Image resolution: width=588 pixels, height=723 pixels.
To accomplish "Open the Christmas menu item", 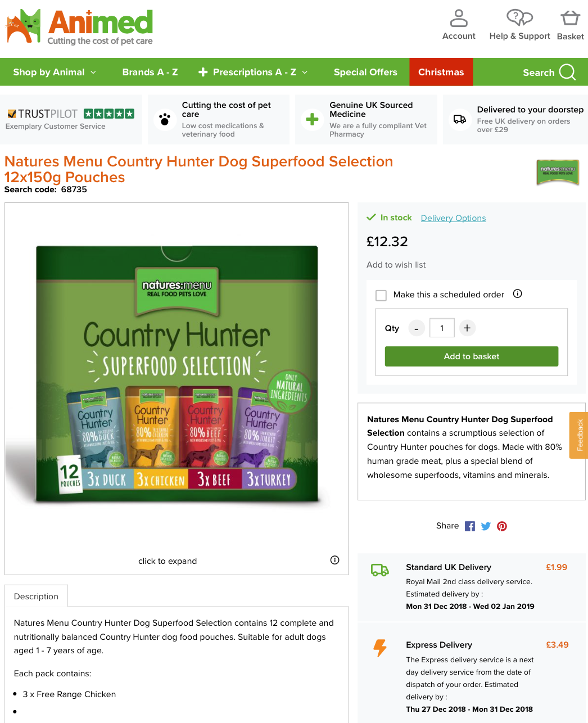I will pyautogui.click(x=441, y=72).
